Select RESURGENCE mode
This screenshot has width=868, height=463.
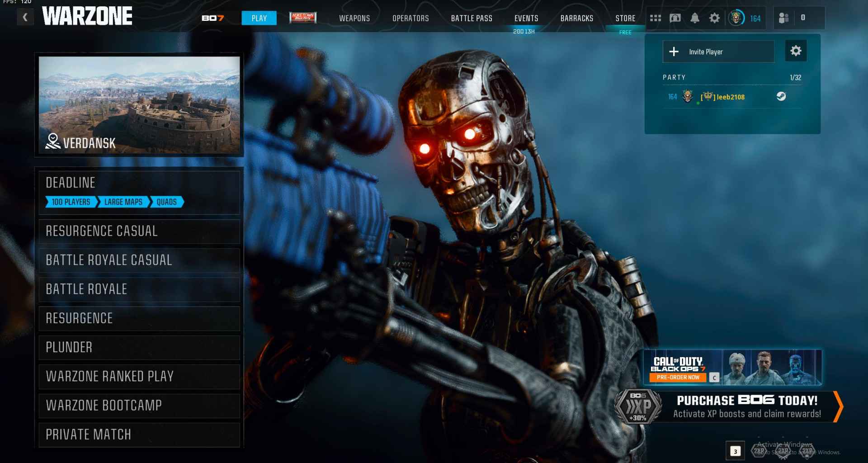click(x=139, y=318)
